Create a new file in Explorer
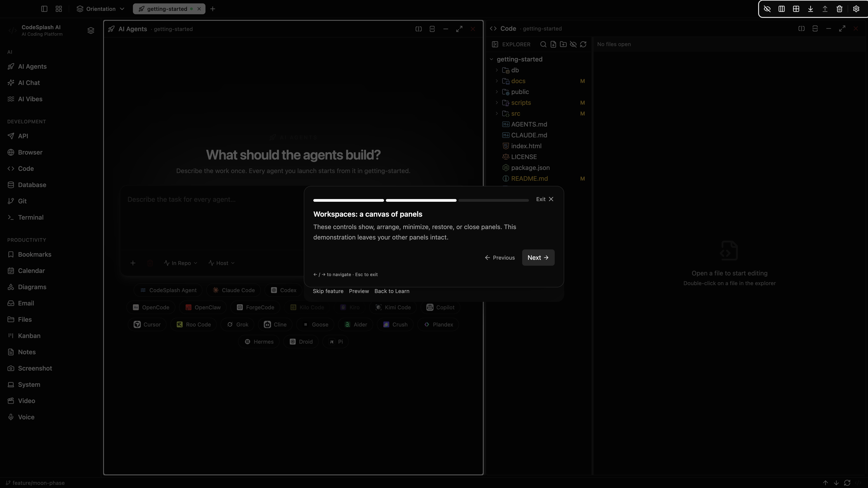Viewport: 868px width, 488px height. tap(553, 45)
